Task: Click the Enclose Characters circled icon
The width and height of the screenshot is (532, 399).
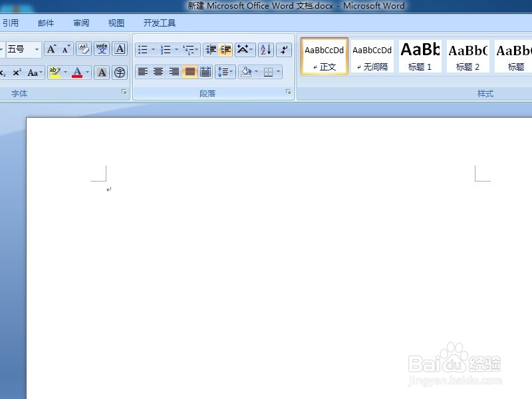Action: click(120, 72)
